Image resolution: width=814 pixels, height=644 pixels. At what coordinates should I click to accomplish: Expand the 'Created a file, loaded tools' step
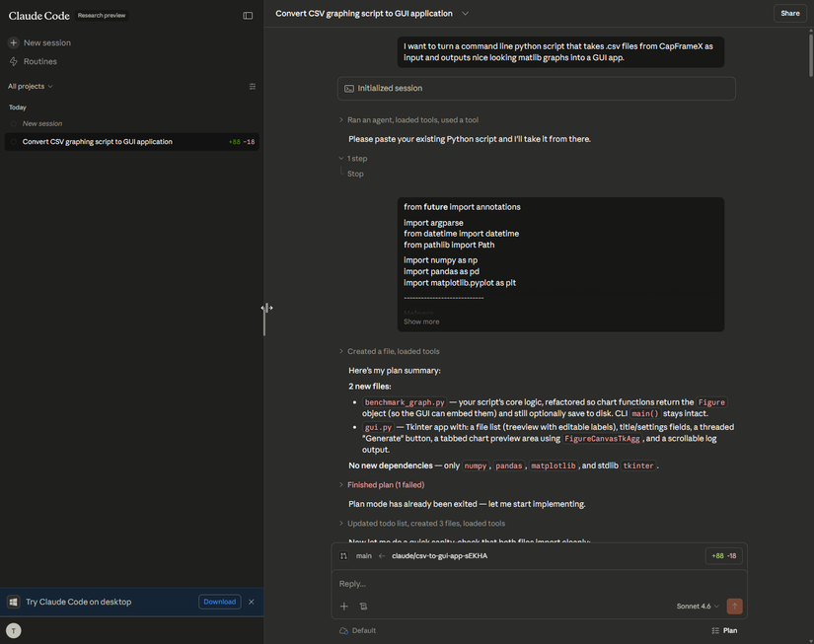393,351
